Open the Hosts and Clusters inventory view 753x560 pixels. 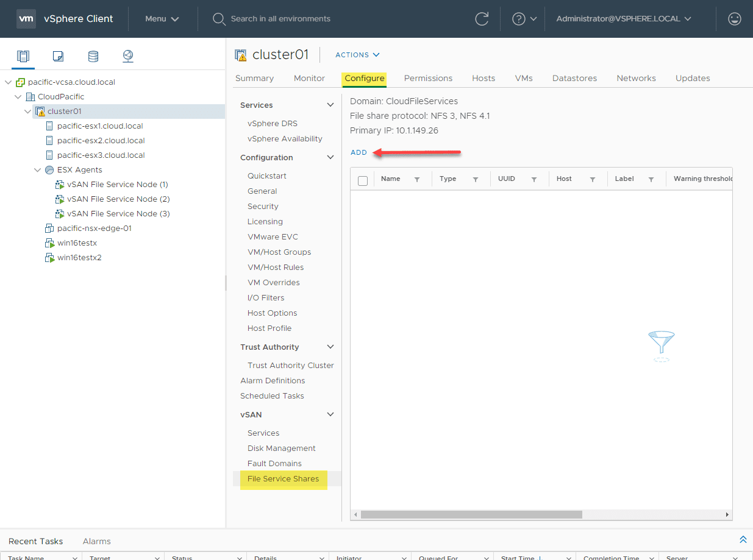[x=23, y=55]
